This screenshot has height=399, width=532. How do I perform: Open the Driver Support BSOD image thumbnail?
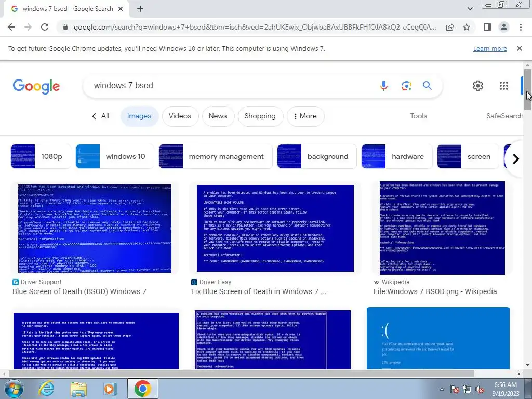pyautogui.click(x=95, y=228)
